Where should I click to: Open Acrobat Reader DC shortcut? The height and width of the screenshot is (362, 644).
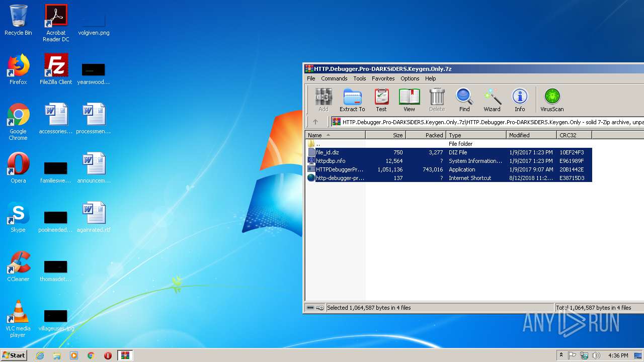click(x=56, y=23)
